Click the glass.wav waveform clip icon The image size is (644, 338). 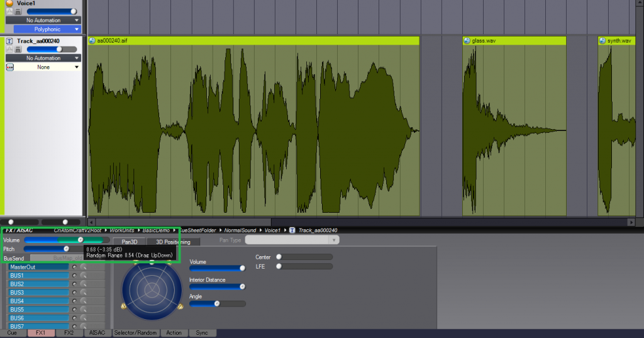click(467, 41)
